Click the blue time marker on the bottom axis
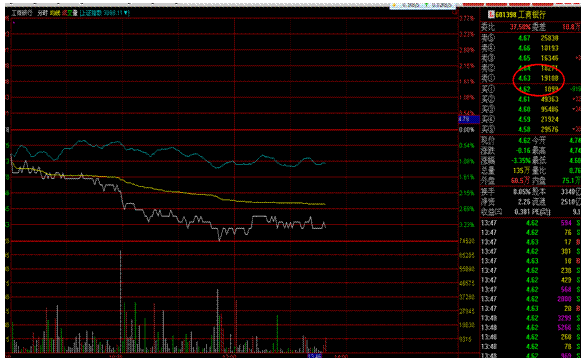The width and height of the screenshot is (583, 361). click(314, 356)
